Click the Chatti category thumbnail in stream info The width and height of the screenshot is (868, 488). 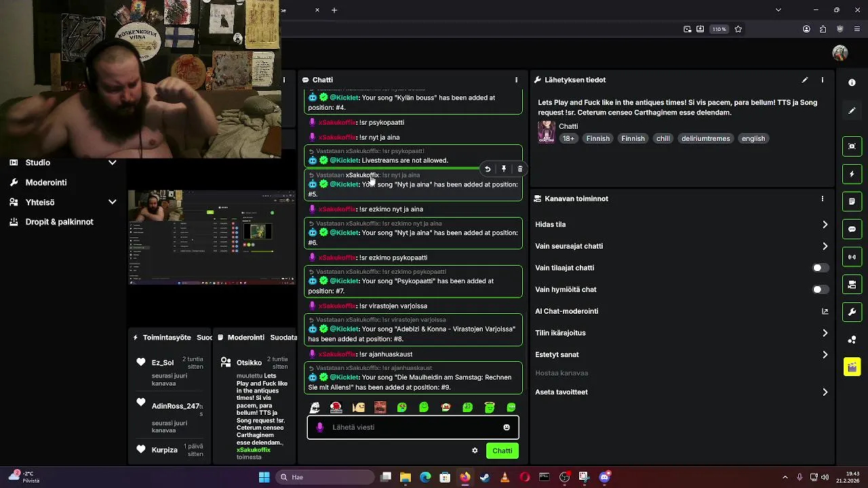click(x=547, y=132)
